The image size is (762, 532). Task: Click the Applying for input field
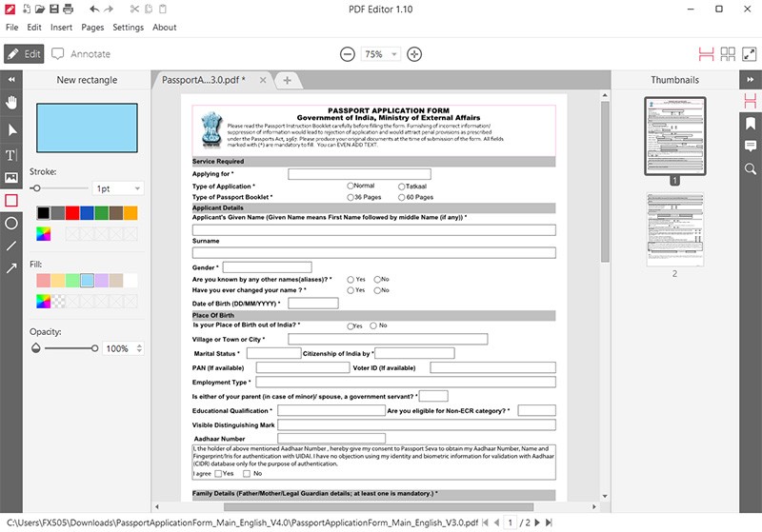coord(359,174)
